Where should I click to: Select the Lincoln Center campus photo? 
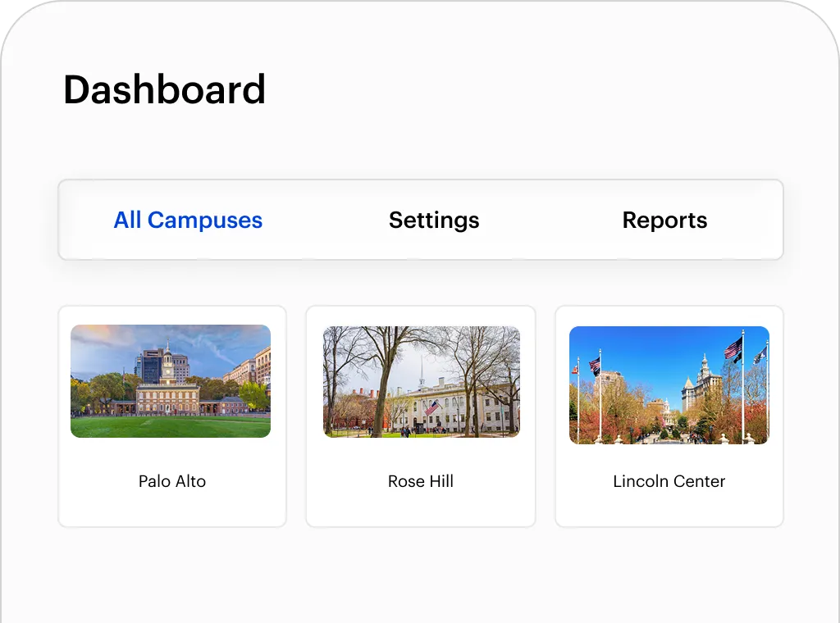[x=669, y=385]
